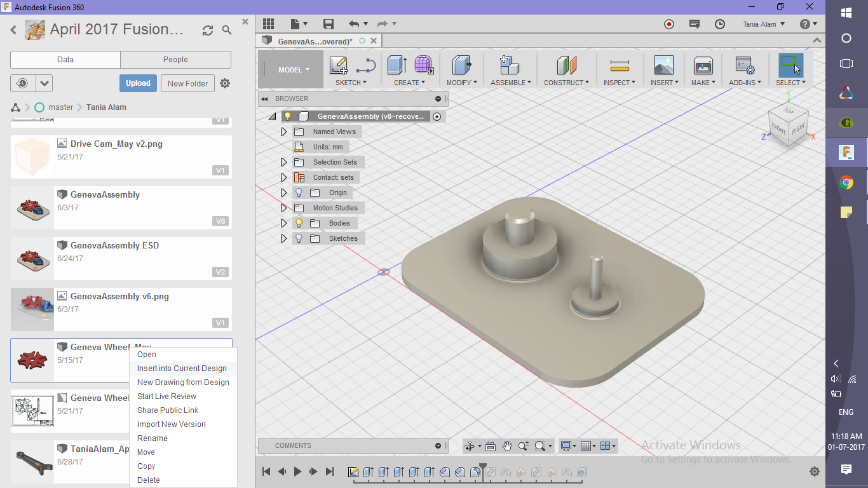The width and height of the screenshot is (868, 488).
Task: Play the timeline
Action: (297, 471)
